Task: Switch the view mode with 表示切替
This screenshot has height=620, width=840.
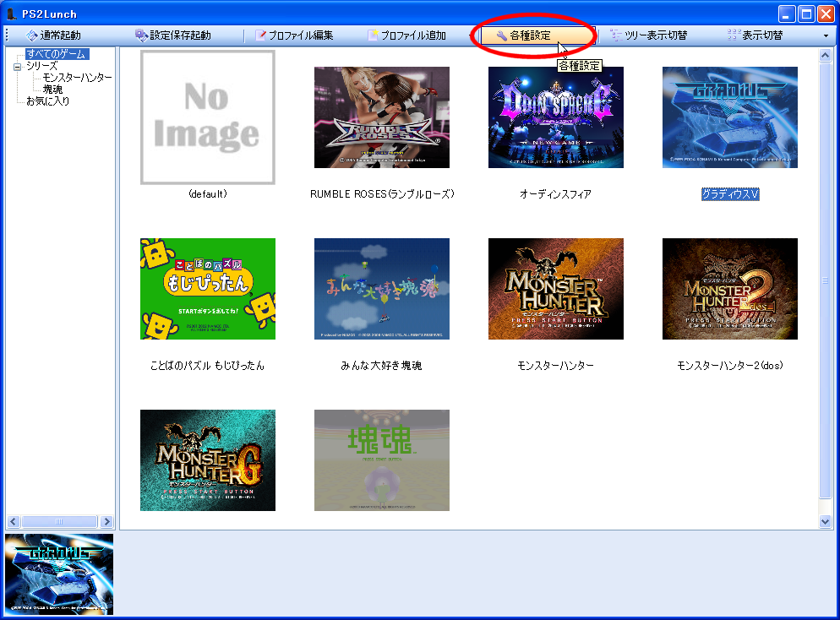Action: tap(755, 35)
